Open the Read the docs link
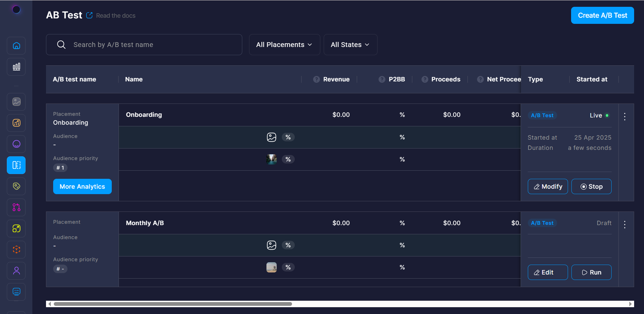This screenshot has width=644, height=314. tap(116, 16)
